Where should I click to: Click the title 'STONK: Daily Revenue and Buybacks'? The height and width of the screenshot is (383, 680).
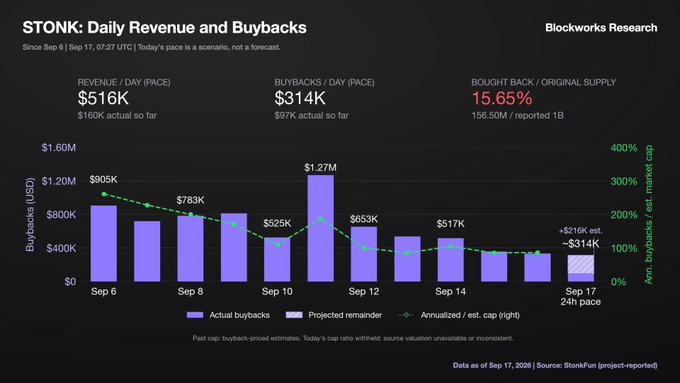pyautogui.click(x=164, y=28)
